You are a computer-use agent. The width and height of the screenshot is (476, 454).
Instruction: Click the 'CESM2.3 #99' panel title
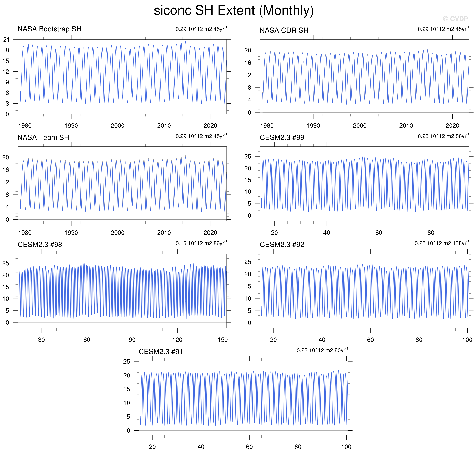(x=282, y=137)
